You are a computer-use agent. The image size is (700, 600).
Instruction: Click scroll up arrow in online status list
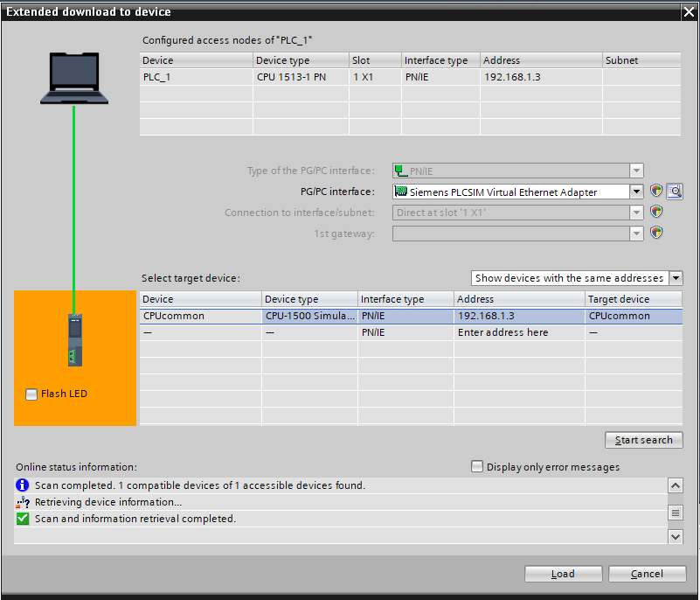point(676,485)
